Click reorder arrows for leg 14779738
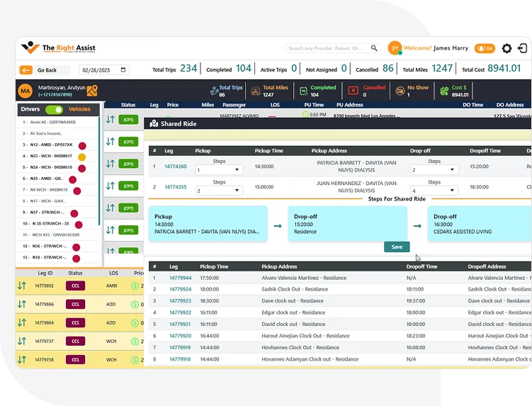 coord(22,359)
